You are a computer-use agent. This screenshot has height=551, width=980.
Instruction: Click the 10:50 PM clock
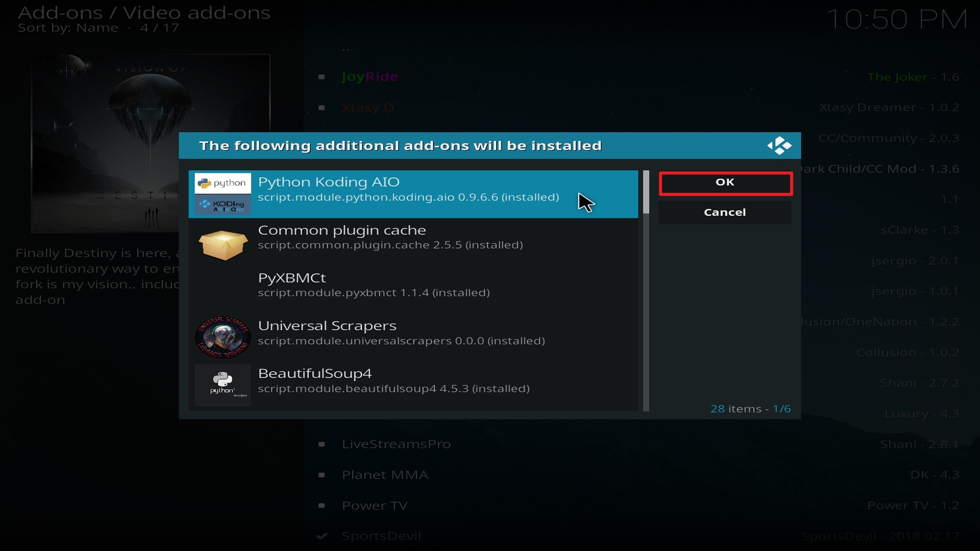[897, 20]
